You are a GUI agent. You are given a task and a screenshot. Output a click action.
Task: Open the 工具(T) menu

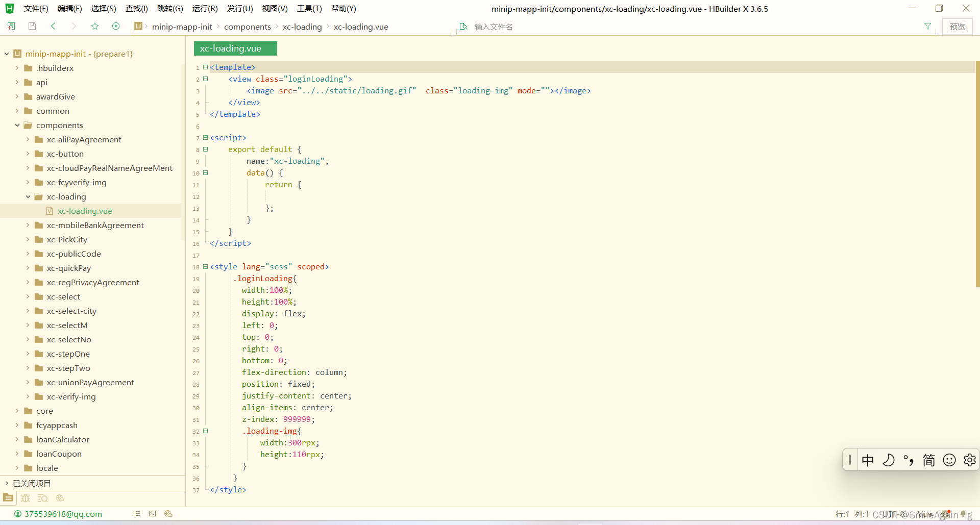click(309, 9)
